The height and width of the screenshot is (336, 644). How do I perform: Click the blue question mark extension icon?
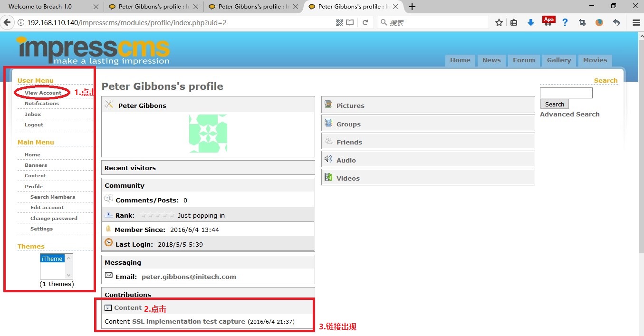click(565, 22)
